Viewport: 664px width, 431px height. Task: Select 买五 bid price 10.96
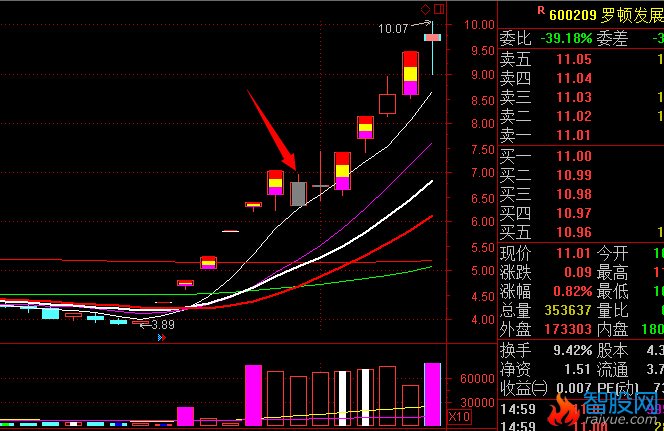pyautogui.click(x=574, y=232)
